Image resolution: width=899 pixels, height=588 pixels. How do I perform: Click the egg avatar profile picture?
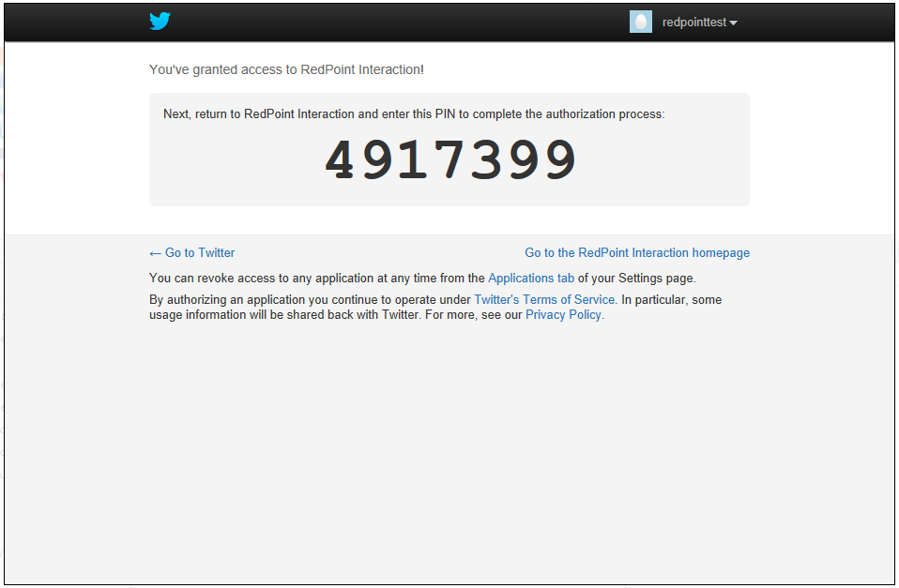point(640,23)
